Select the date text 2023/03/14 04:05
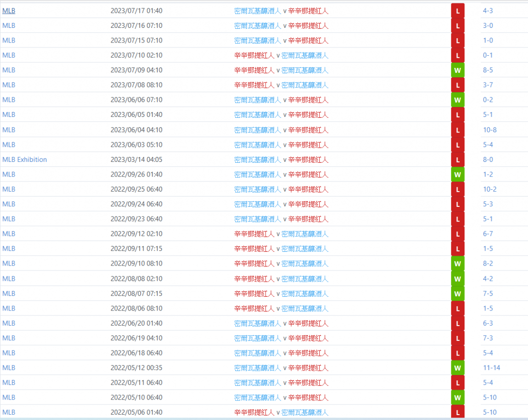 point(136,160)
